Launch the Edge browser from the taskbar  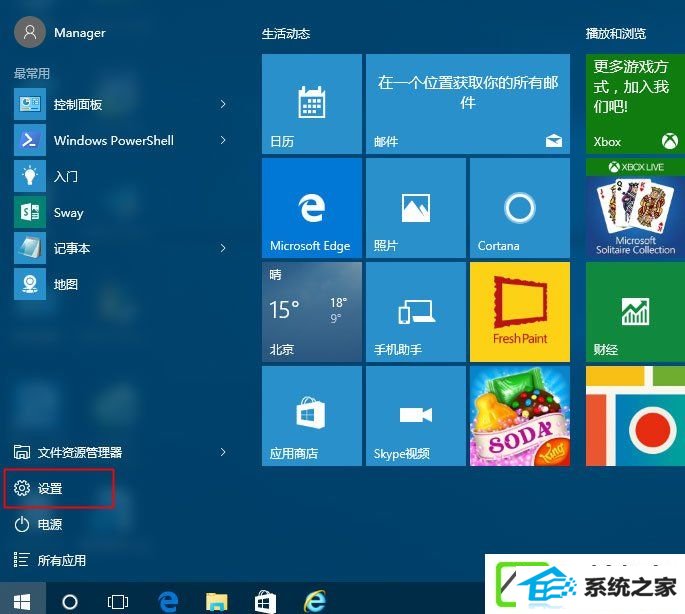coord(168,601)
